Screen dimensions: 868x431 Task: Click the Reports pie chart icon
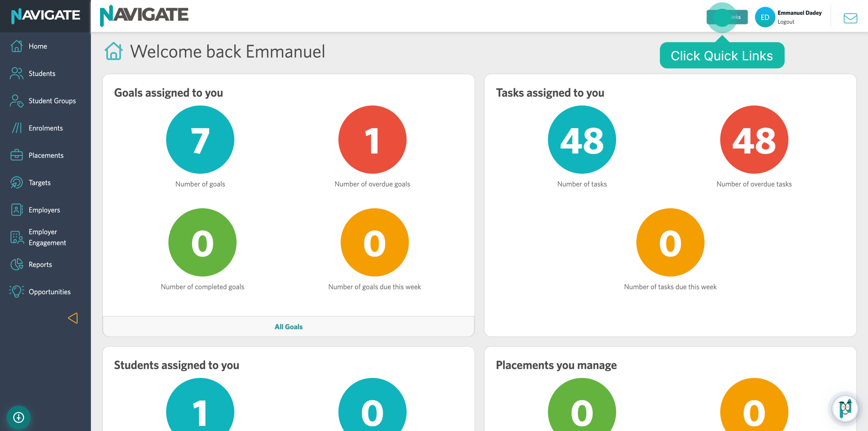coord(16,264)
